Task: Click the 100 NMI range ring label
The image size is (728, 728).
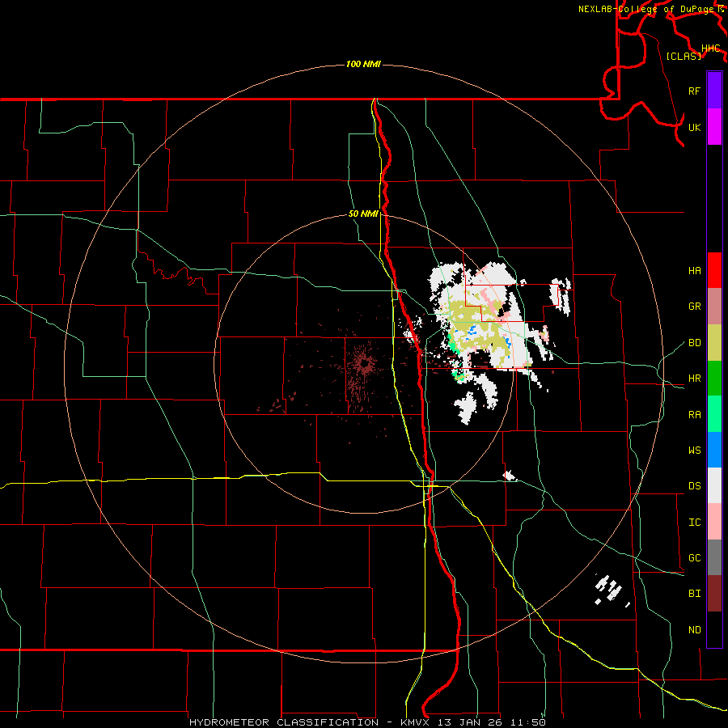Action: [x=363, y=64]
